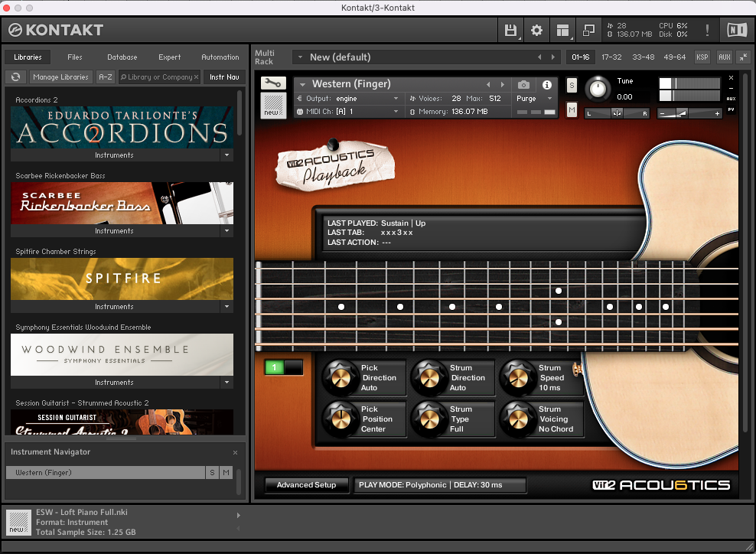Click the minimized view icon in the header
The image size is (756, 554).
click(588, 31)
